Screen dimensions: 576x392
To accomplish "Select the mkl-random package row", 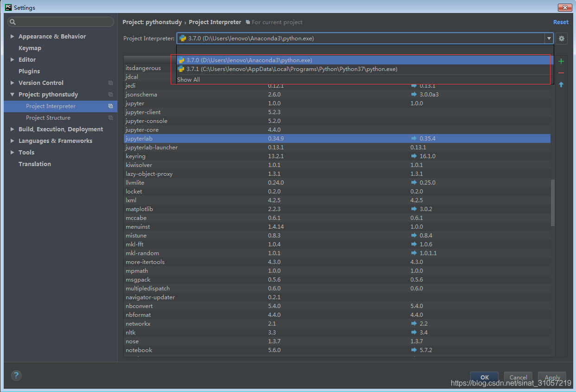I will [337, 253].
